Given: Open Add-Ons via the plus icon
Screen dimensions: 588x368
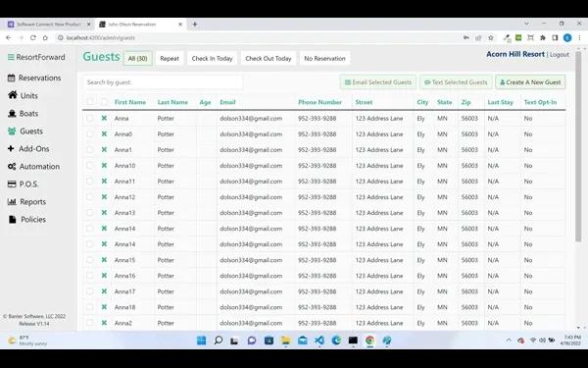Looking at the screenshot, I should click(11, 149).
